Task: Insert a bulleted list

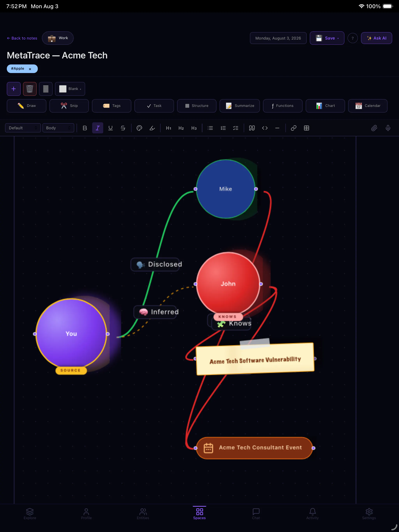Action: [210, 128]
